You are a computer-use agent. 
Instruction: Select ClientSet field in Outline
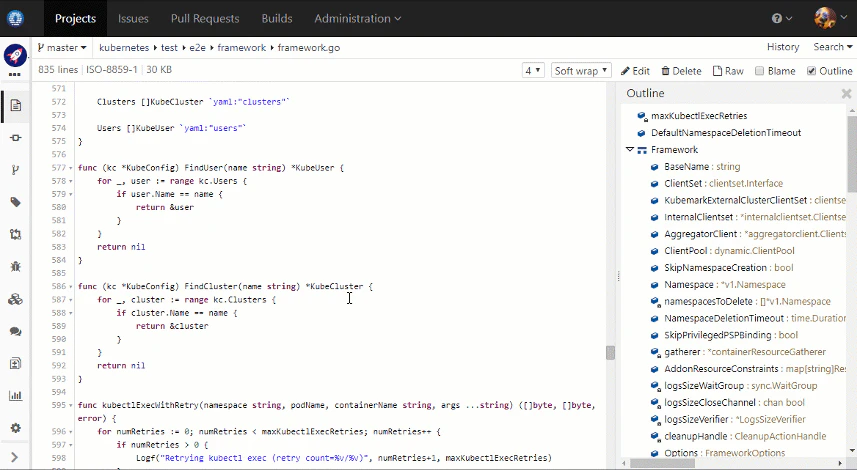tap(723, 184)
